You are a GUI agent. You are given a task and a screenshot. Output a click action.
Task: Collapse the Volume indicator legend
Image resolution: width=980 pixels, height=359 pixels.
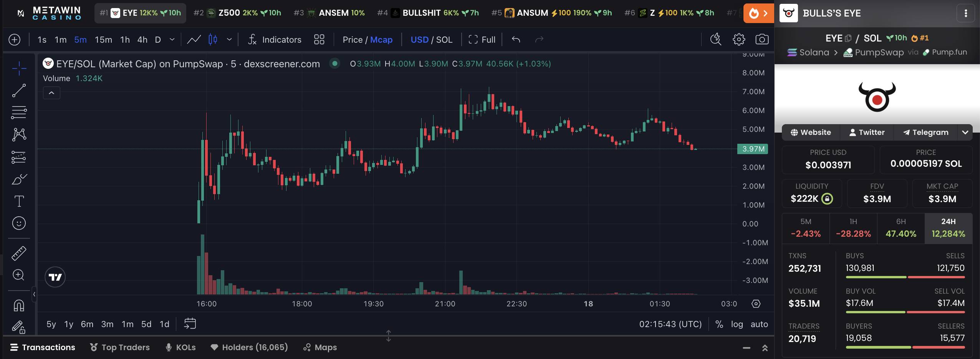click(51, 93)
